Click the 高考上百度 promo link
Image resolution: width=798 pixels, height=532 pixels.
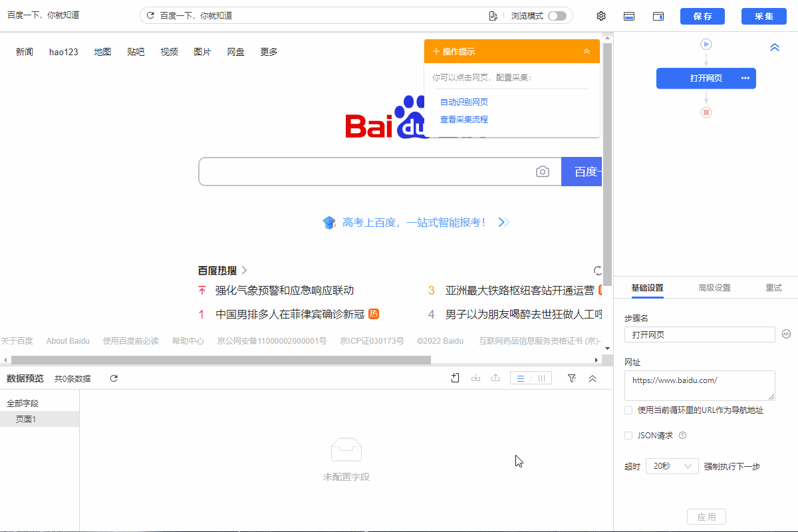(x=414, y=222)
